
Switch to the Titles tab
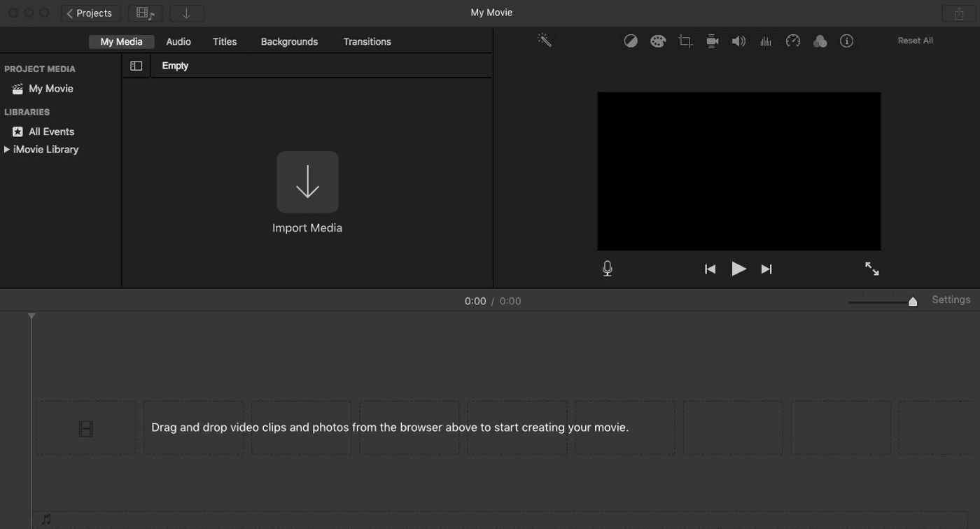coord(225,42)
